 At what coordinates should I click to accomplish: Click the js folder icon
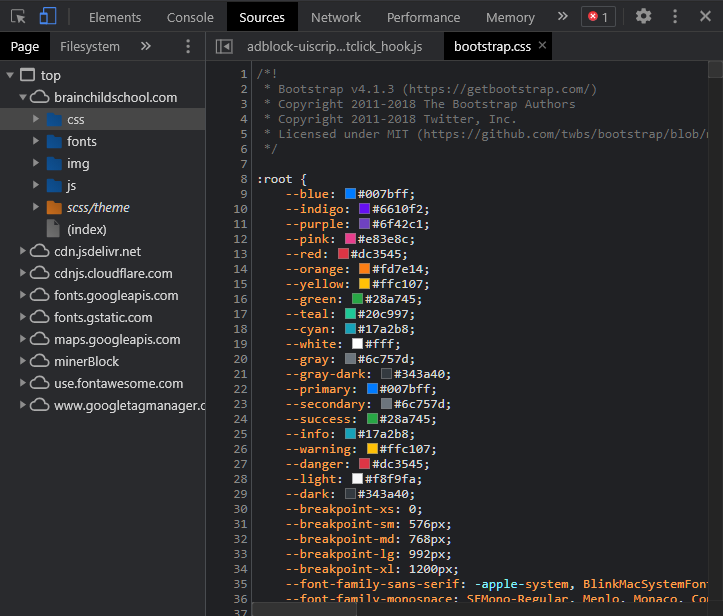point(54,185)
